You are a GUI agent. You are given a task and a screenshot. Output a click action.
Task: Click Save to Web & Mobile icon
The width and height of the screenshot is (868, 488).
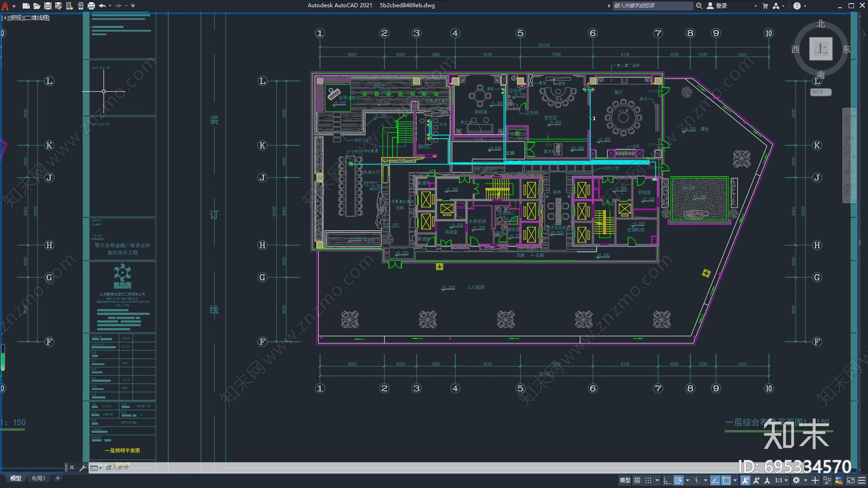(80, 6)
